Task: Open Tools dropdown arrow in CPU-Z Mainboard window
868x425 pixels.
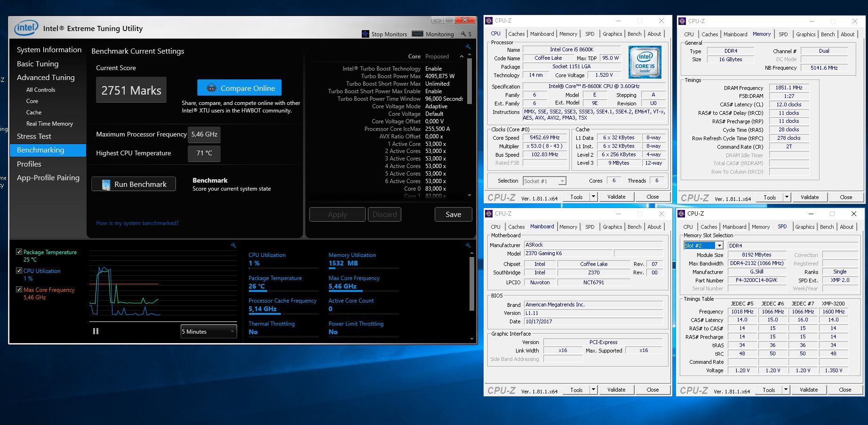Action: tap(593, 390)
